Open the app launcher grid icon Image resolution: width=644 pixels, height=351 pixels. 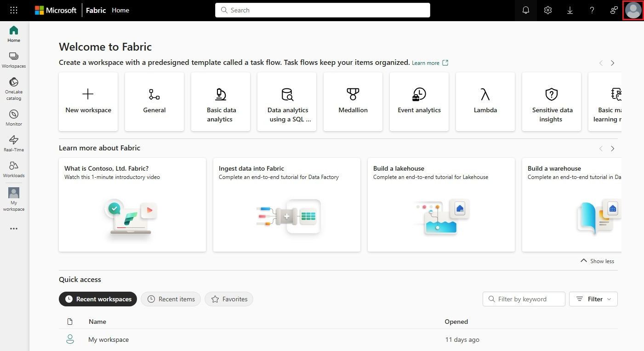pos(14,10)
